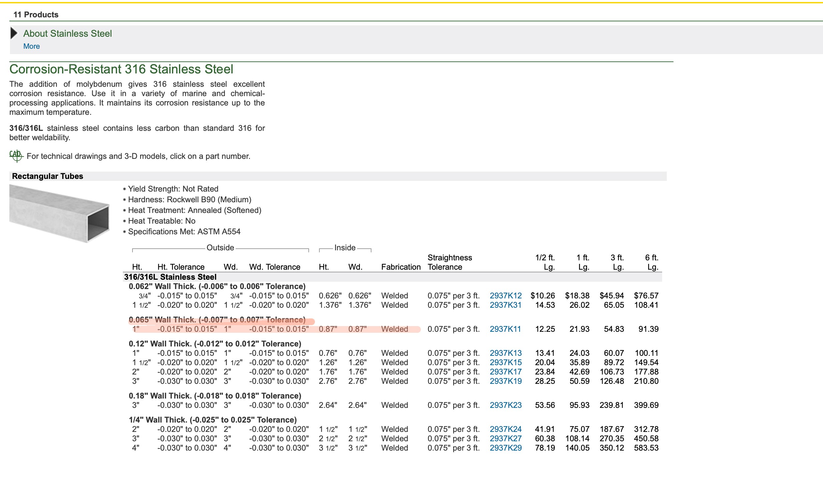The width and height of the screenshot is (823, 504).
Task: Click the Rectangular Tubes section header
Action: 47,176
